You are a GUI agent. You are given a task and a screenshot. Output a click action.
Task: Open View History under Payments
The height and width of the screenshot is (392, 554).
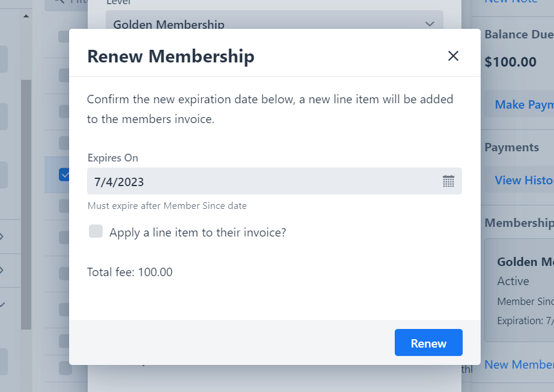525,180
